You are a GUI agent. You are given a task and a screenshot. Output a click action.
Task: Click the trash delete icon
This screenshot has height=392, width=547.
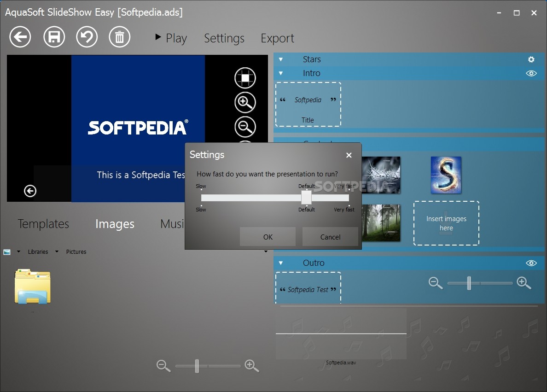[120, 37]
